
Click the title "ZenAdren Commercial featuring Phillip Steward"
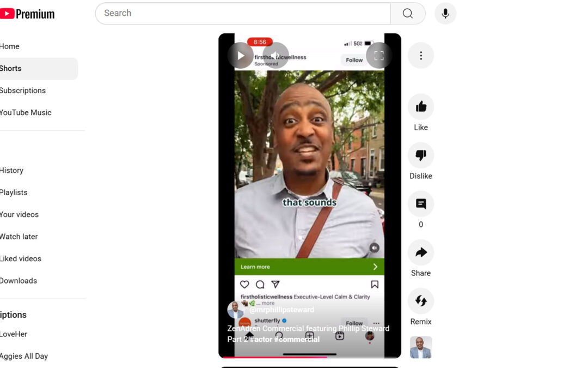click(x=308, y=329)
